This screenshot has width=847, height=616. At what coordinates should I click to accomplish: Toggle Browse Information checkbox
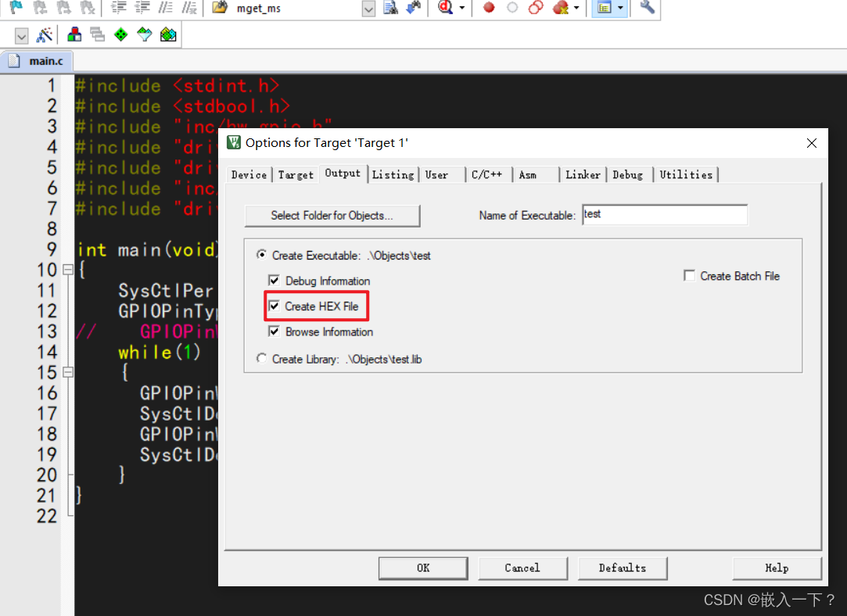274,331
